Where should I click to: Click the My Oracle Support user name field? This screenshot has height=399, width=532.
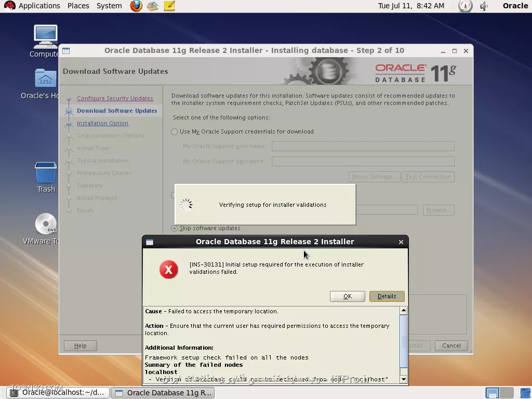point(363,146)
